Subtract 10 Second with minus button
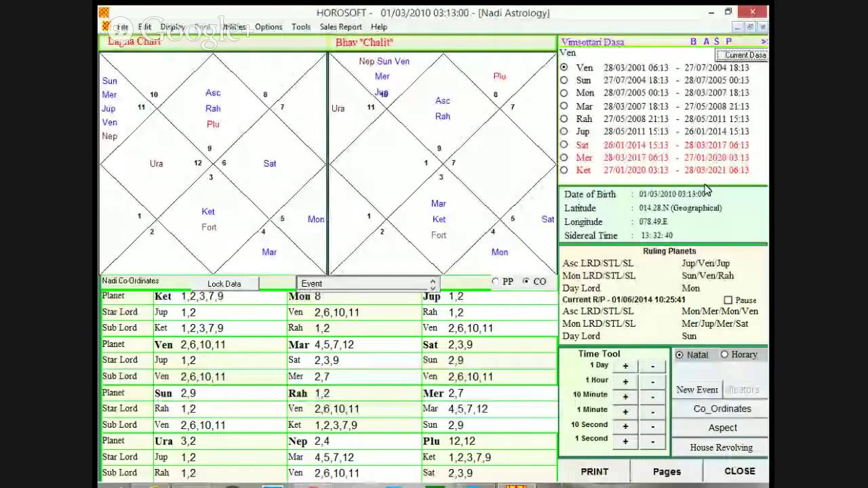This screenshot has width=868, height=488. [x=652, y=426]
